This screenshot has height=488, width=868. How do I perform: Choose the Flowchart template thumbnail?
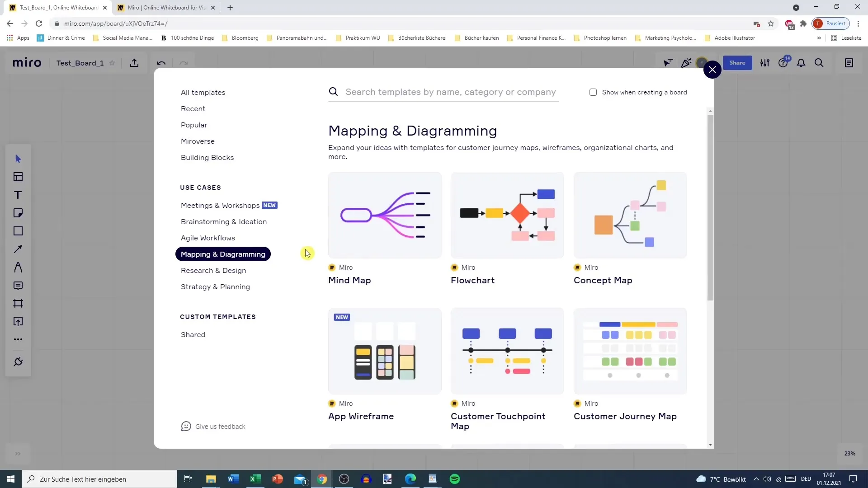coord(507,215)
